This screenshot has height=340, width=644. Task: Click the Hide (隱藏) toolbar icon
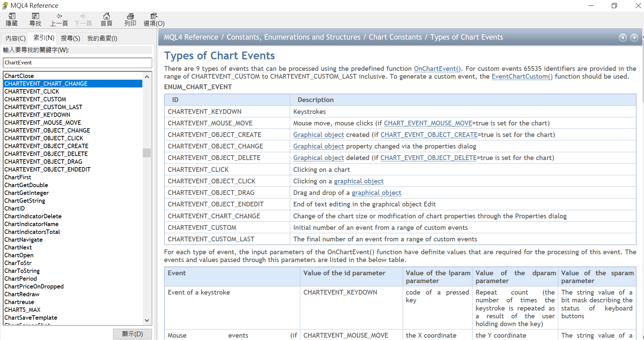click(12, 20)
